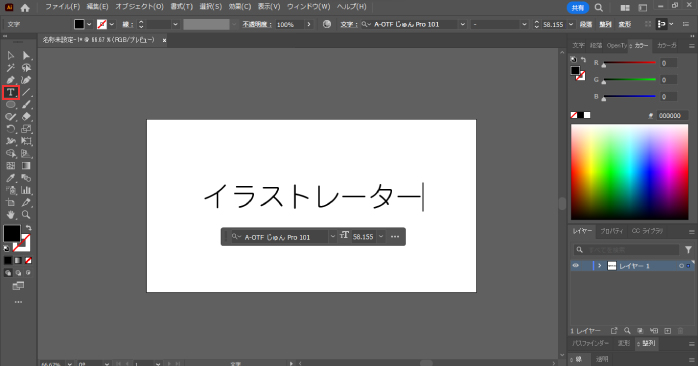698x366 pixels.
Task: Select the Paintbrush tool
Action: pos(26,105)
